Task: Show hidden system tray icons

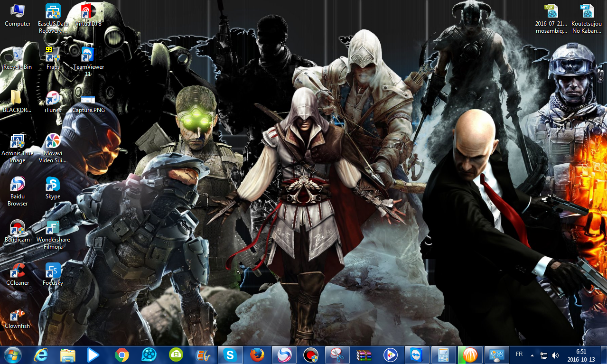Action: click(x=532, y=355)
